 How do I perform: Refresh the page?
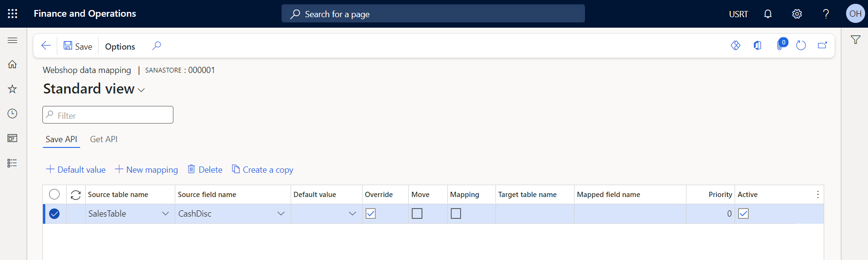[x=801, y=45]
